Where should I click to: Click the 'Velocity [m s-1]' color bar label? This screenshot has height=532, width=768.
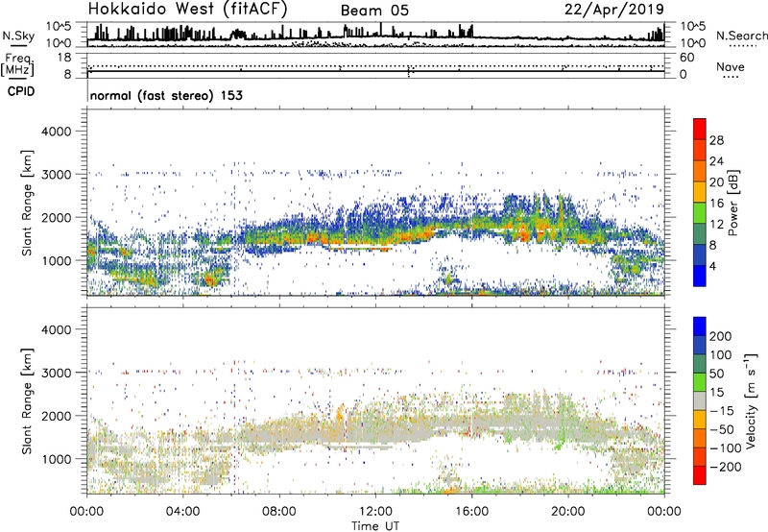coord(751,400)
